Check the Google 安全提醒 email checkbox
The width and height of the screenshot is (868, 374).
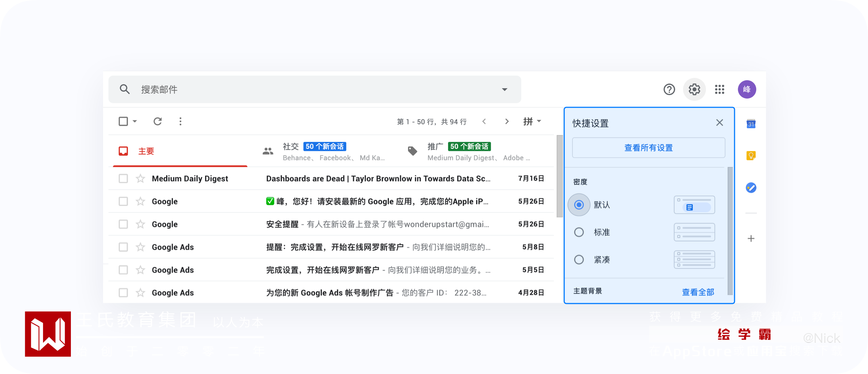click(x=123, y=224)
